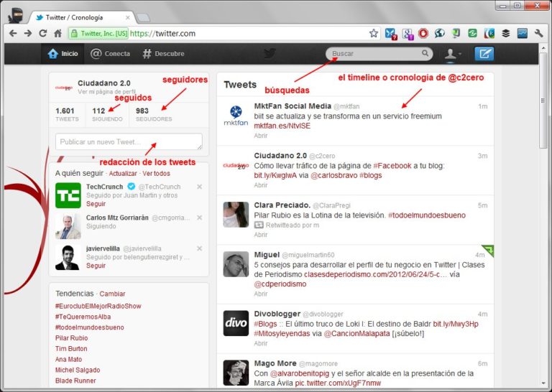This screenshot has height=392, width=552.
Task: Open the Michel Salgado trend
Action: coord(78,370)
